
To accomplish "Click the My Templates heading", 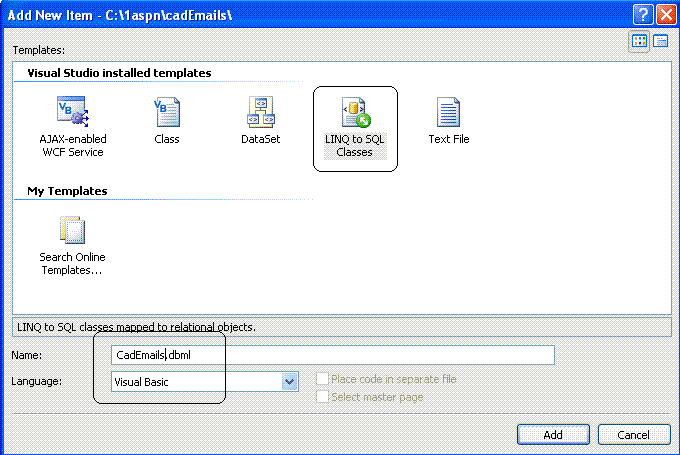I will (67, 191).
